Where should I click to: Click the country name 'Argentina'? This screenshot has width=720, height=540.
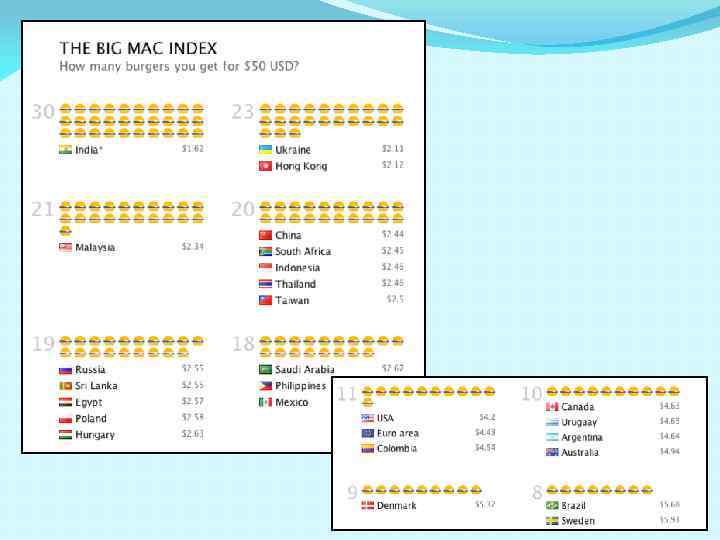coord(582,438)
